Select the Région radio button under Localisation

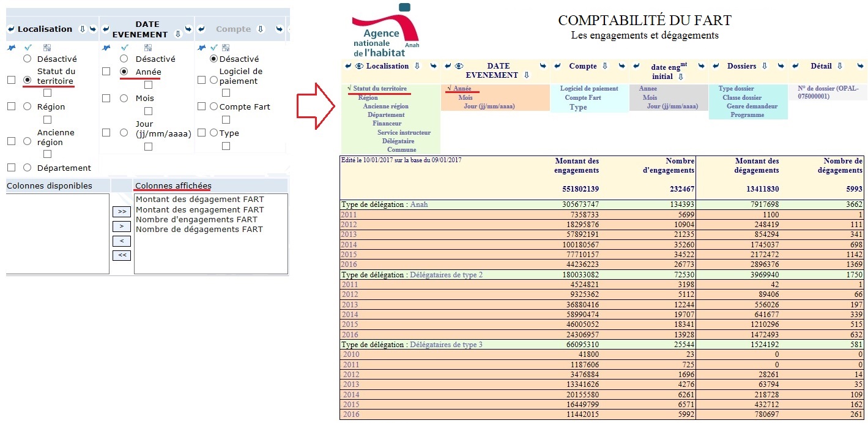tap(27, 107)
